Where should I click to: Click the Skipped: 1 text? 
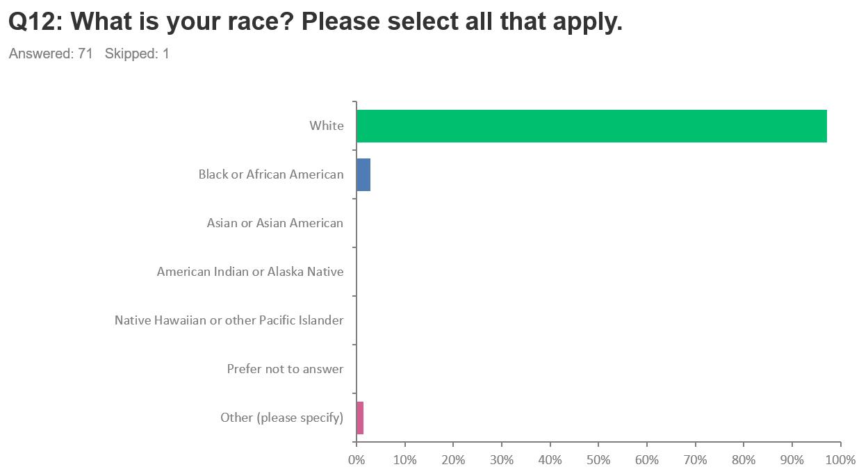(x=137, y=54)
